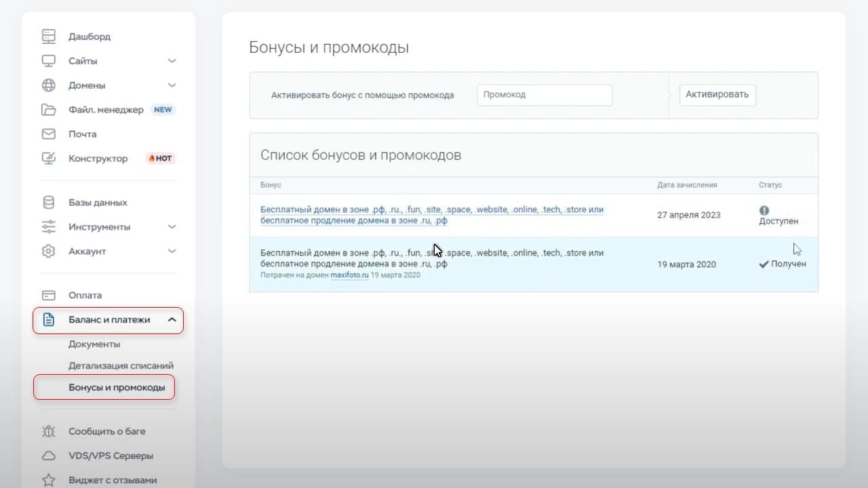Click the Оплата card icon
Viewport: 868px width, 488px height.
tap(48, 296)
